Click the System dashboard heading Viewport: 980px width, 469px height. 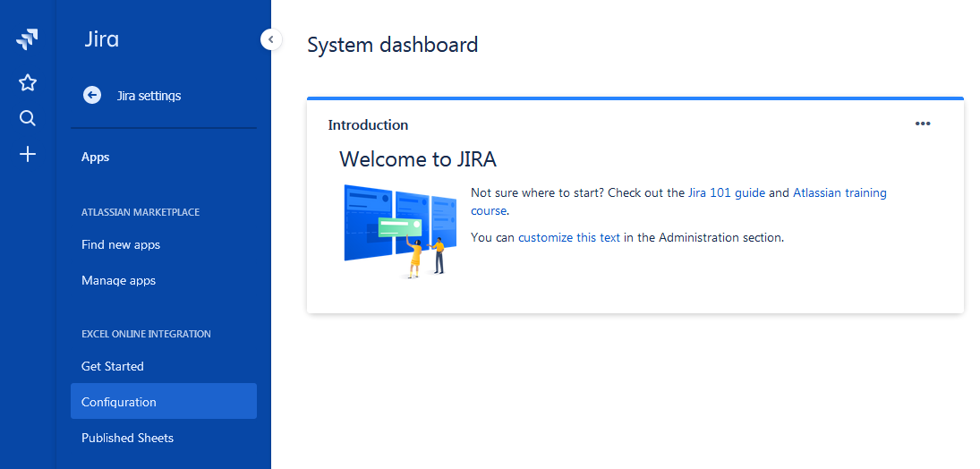pyautogui.click(x=392, y=45)
